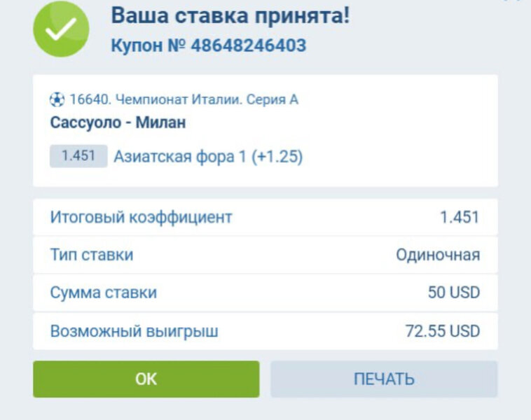531x420 pixels.
Task: Click the event number 16640
Action: (x=90, y=99)
